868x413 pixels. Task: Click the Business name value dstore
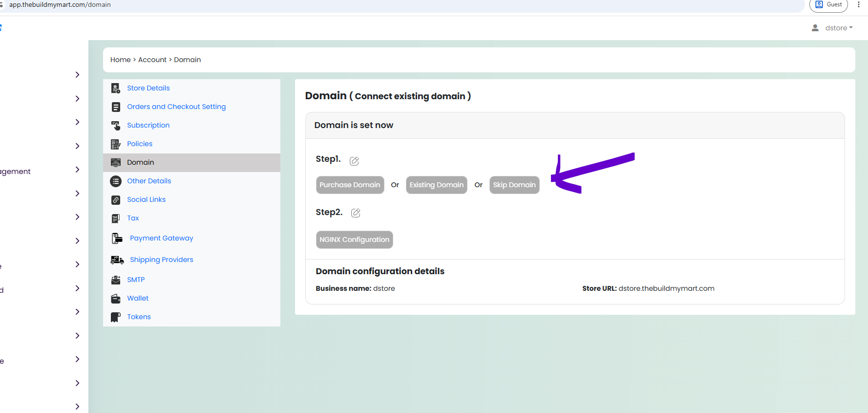click(x=384, y=288)
